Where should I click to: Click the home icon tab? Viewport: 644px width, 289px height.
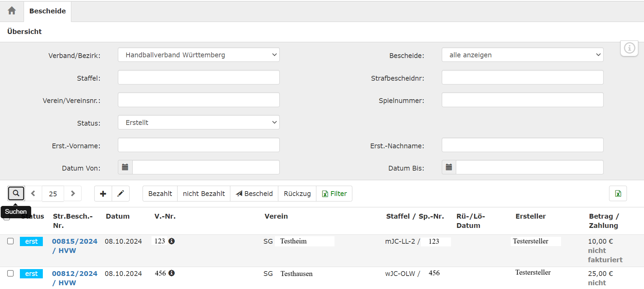coord(12,11)
